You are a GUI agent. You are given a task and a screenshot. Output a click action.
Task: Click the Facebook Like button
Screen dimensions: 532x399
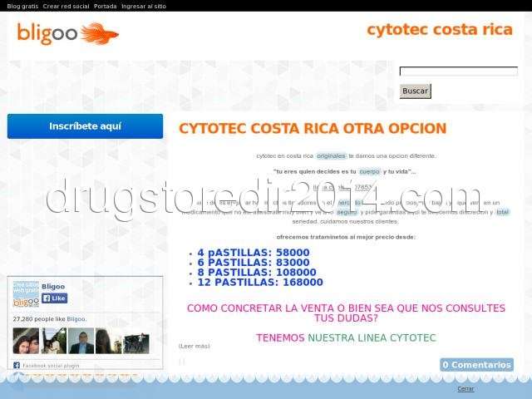(54, 298)
